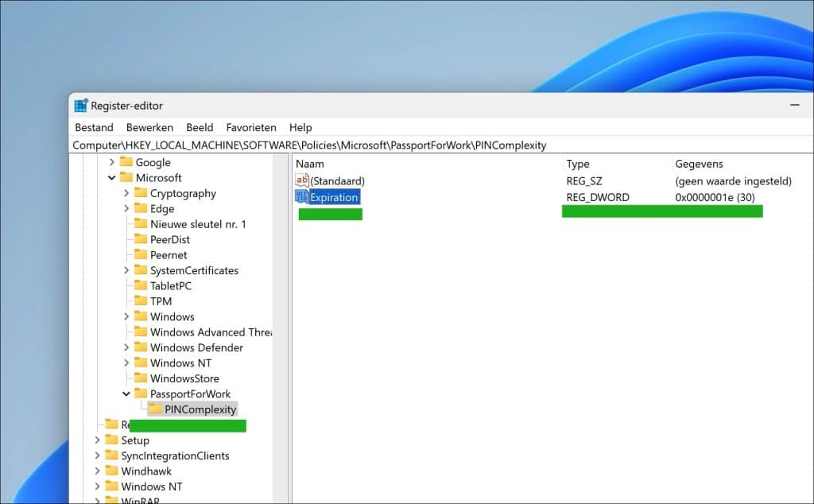This screenshot has height=504, width=814.
Task: Click the PINComplexity folder icon
Action: 155,409
